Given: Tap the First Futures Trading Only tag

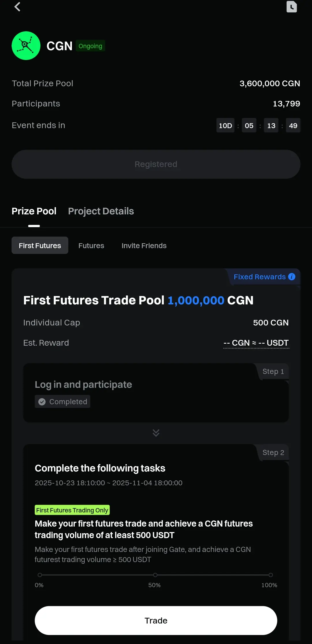Looking at the screenshot, I should pyautogui.click(x=72, y=510).
